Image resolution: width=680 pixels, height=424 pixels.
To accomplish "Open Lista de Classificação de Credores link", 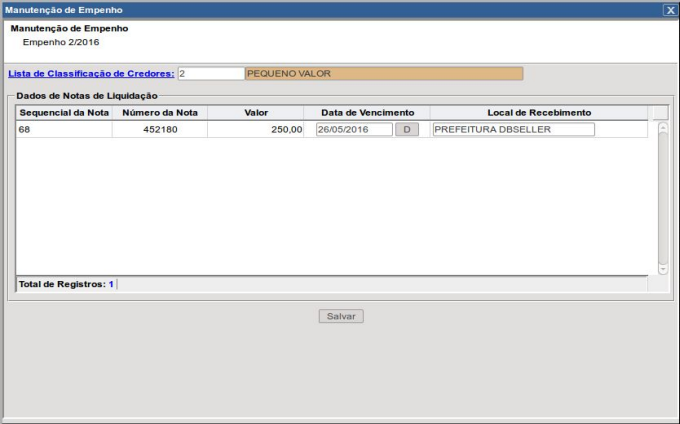I will click(x=91, y=73).
